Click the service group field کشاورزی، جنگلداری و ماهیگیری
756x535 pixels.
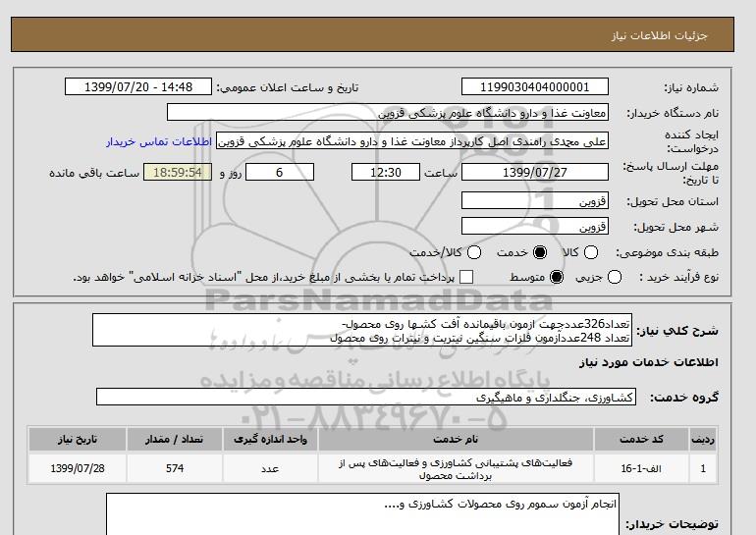pyautogui.click(x=366, y=398)
